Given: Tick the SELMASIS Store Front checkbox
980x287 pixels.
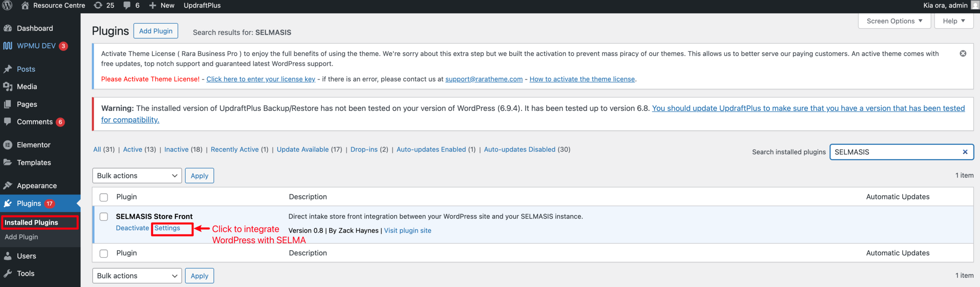Looking at the screenshot, I should pos(104,217).
